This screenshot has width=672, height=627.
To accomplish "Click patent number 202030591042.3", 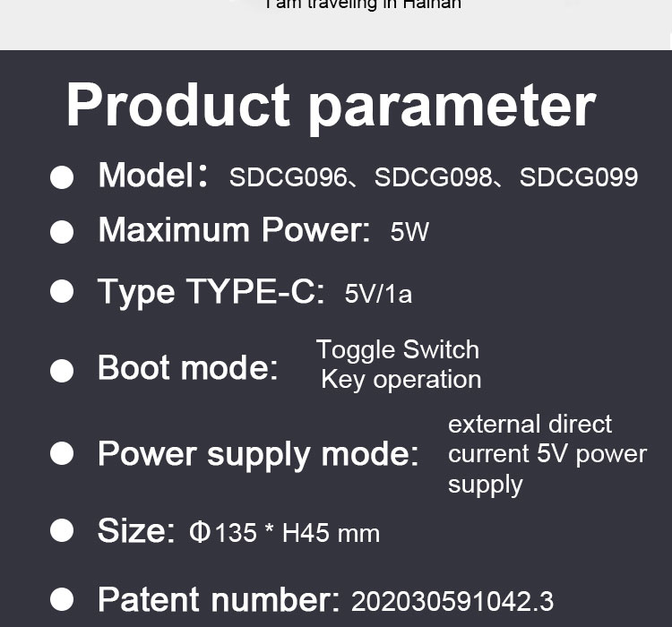I will click(x=452, y=601).
